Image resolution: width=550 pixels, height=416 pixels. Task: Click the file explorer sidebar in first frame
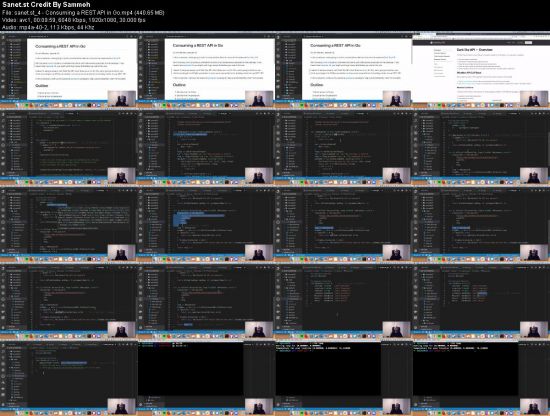coord(16,68)
